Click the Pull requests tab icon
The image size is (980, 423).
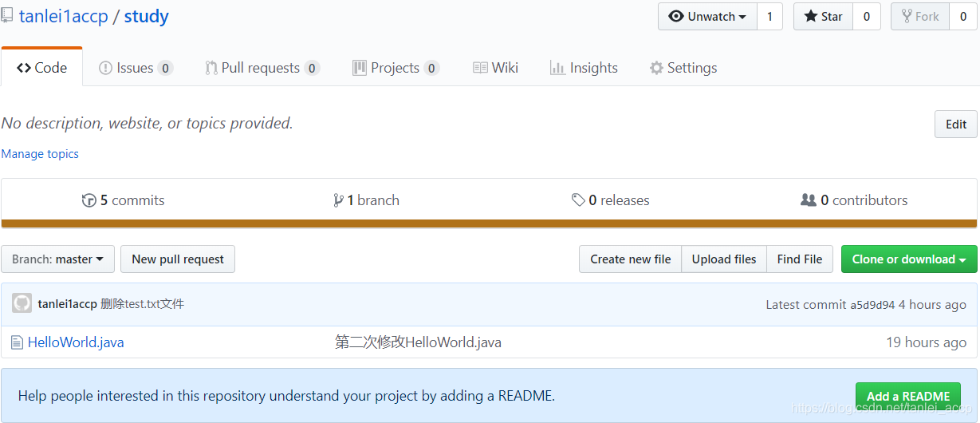211,68
